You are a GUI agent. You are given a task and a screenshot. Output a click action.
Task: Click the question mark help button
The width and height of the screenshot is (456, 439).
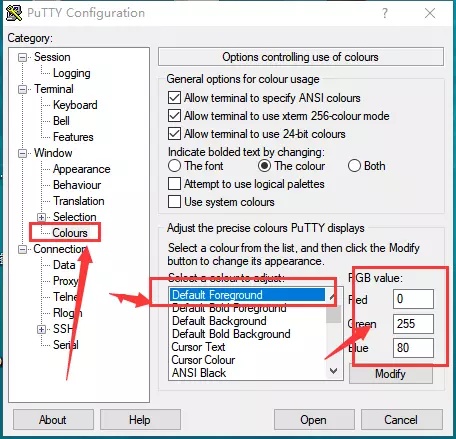[x=385, y=13]
